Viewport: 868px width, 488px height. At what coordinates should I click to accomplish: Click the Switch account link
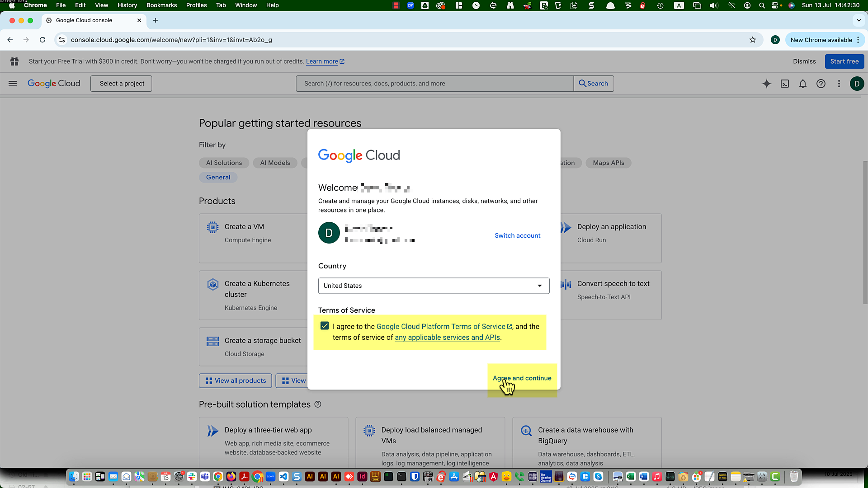[x=517, y=235]
